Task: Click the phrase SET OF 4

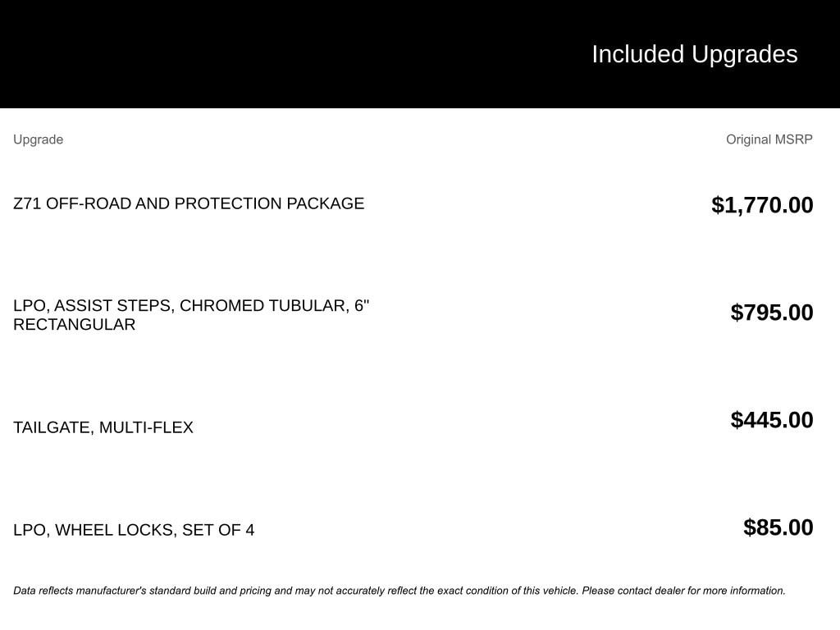Action: [218, 530]
